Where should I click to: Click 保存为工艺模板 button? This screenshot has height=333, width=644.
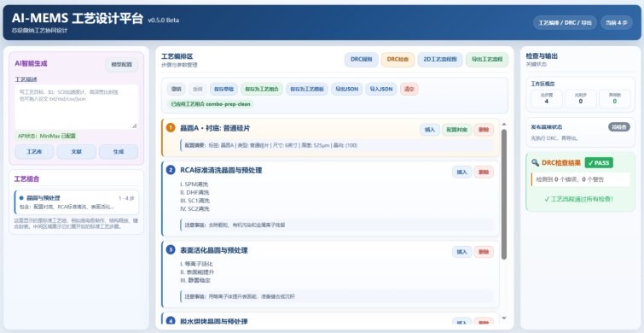(307, 89)
